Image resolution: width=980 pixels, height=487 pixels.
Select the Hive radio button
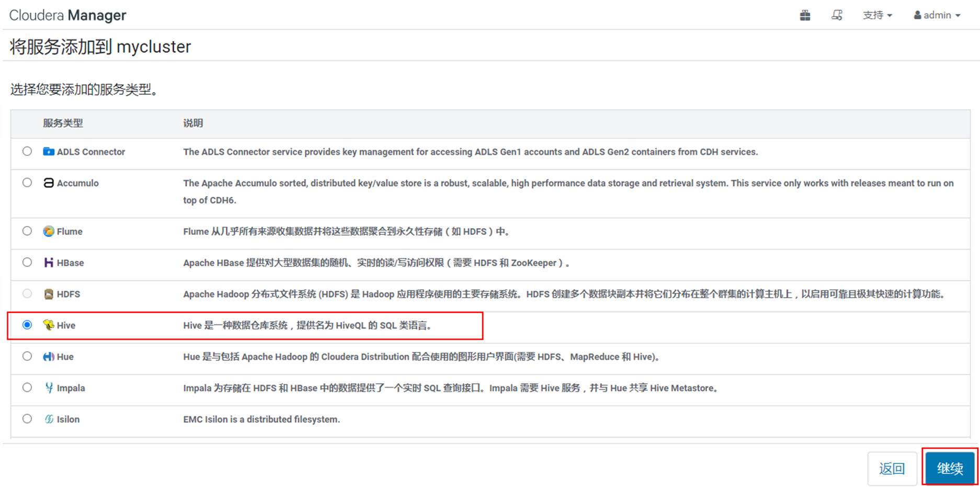(x=27, y=325)
